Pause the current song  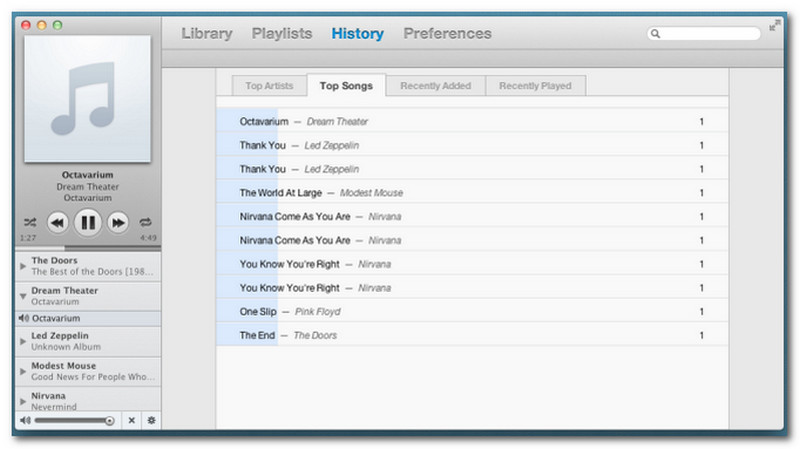(x=88, y=223)
